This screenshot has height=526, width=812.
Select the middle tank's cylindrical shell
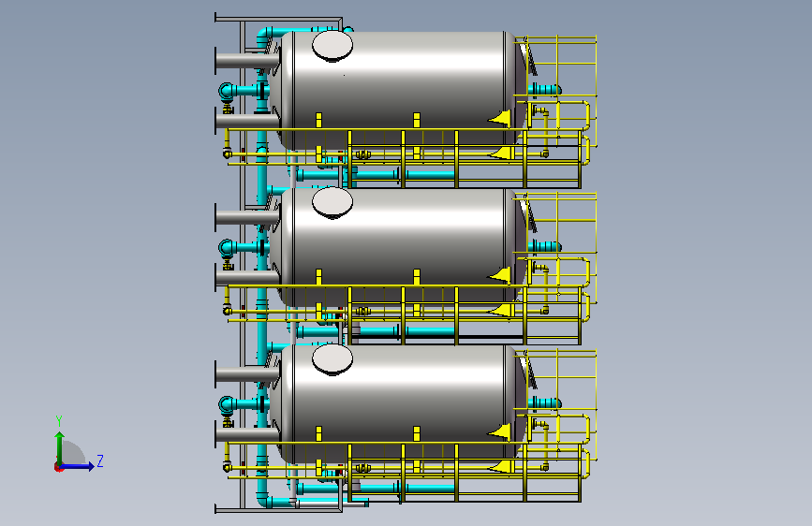(x=399, y=245)
